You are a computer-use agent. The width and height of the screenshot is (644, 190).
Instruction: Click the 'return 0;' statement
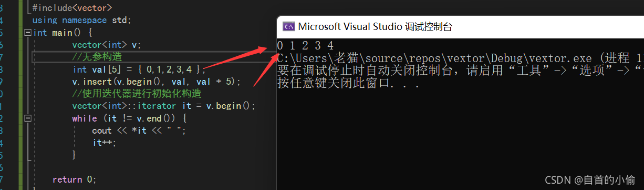(x=75, y=179)
